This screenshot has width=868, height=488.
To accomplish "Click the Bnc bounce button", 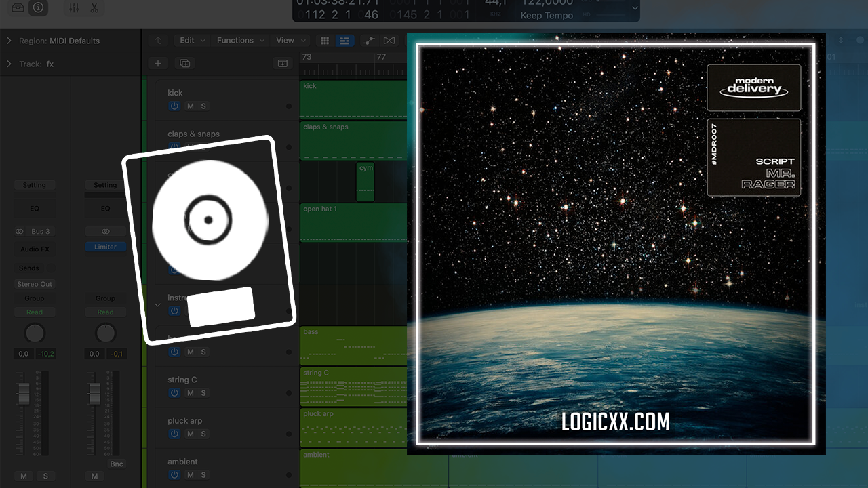I will [117, 464].
